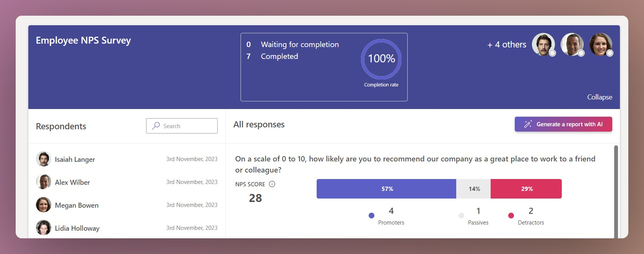Toggle the Detractors legend dot
The image size is (644, 254).
coord(511,215)
